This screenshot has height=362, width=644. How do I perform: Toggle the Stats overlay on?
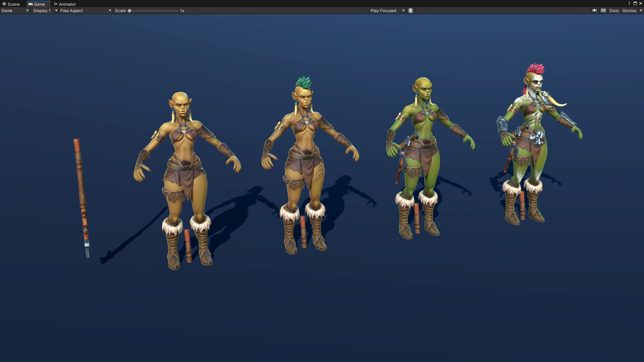613,10
